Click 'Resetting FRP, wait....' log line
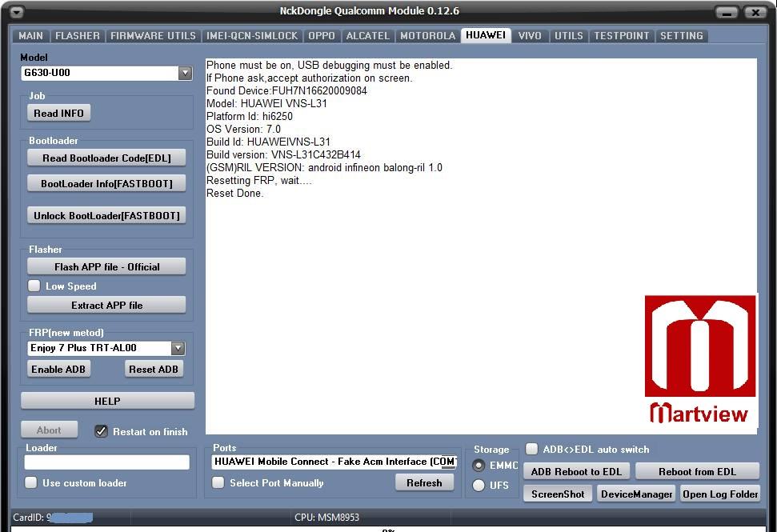 pos(258,180)
